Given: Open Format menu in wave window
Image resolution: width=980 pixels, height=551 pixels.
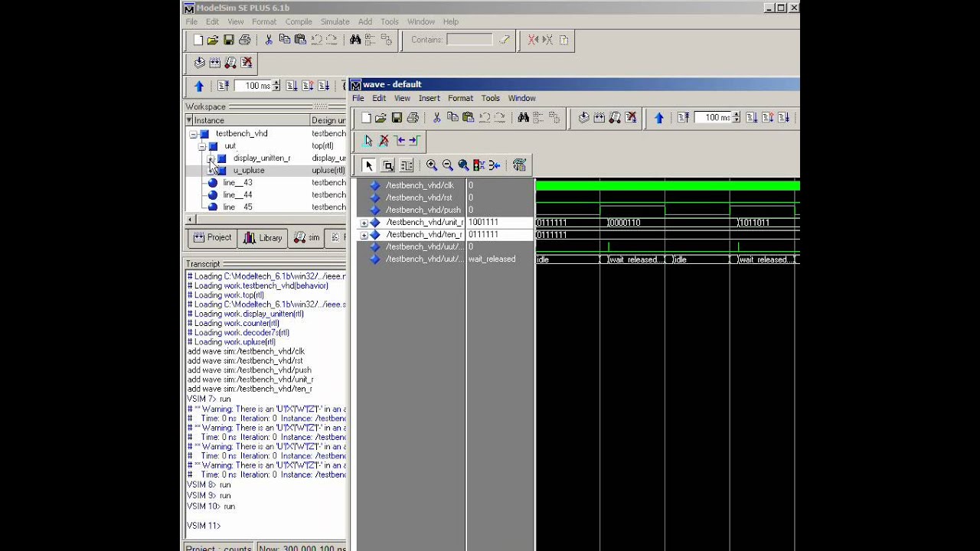Looking at the screenshot, I should tap(460, 98).
